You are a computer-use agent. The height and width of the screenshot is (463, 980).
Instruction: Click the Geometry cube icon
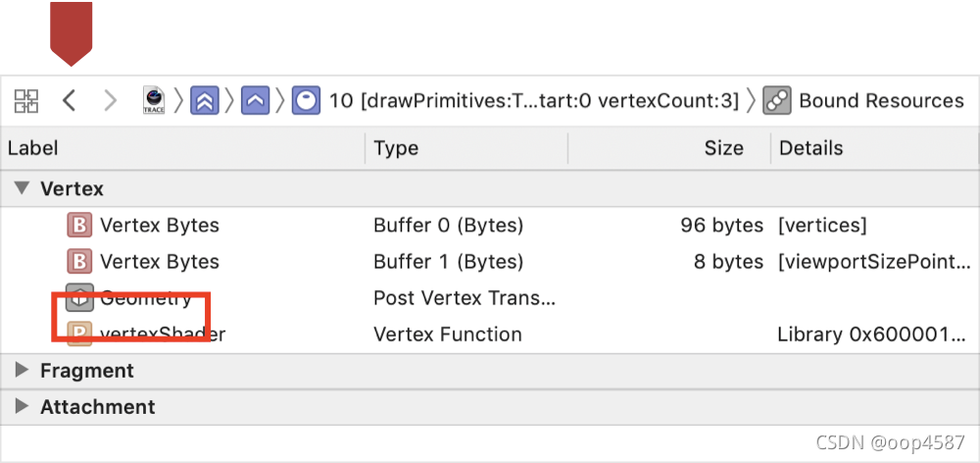click(x=79, y=298)
